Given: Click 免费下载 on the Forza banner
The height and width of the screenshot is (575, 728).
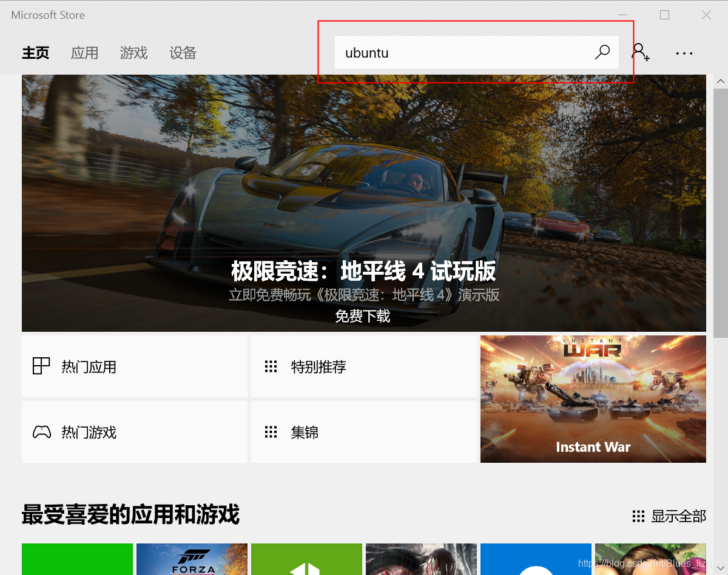Looking at the screenshot, I should [363, 316].
